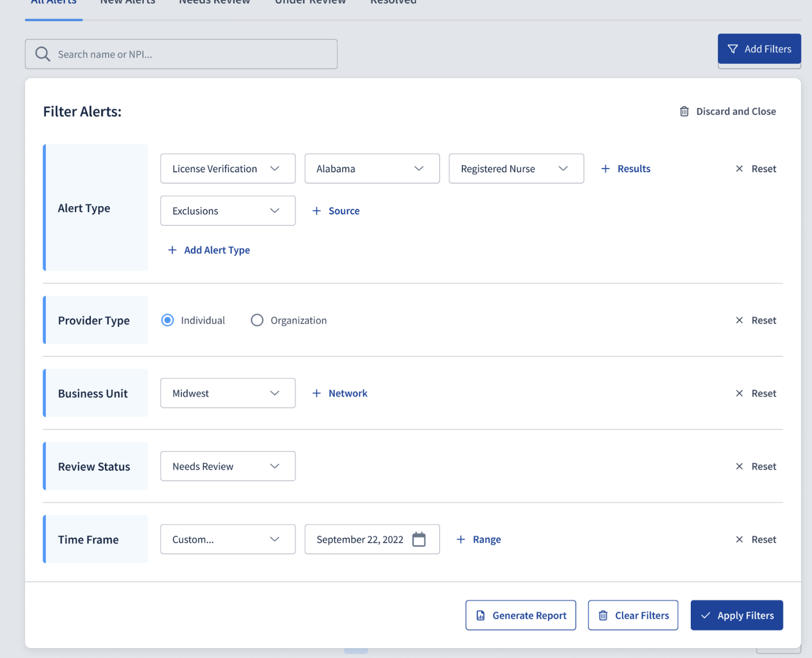Click the X icon on the Provider Type Reset
The image size is (812, 658).
point(740,320)
